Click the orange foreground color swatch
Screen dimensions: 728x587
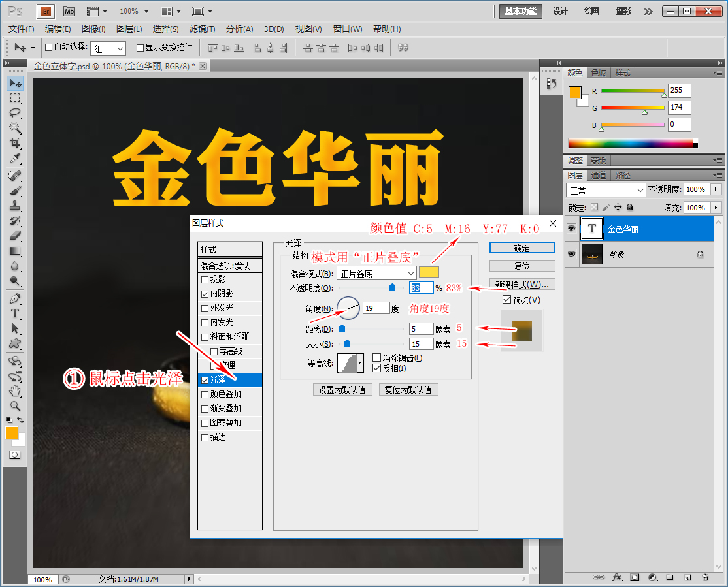(x=10, y=433)
